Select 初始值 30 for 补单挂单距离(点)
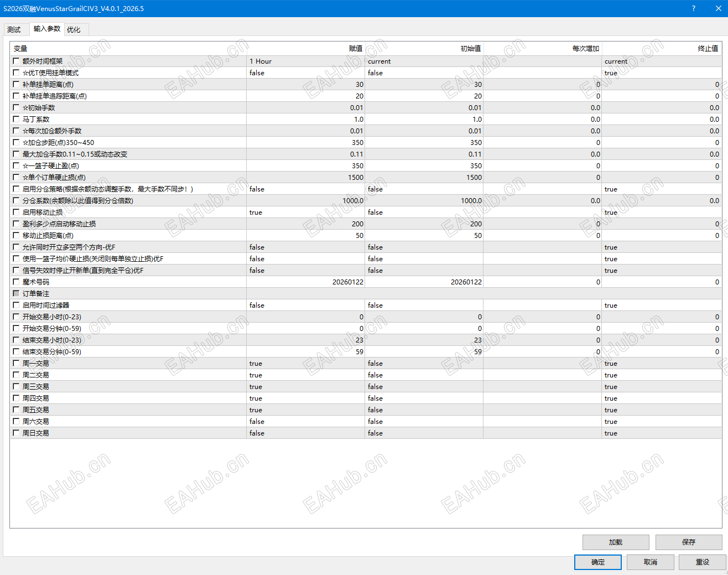Image resolution: width=728 pixels, height=575 pixels. 424,85
